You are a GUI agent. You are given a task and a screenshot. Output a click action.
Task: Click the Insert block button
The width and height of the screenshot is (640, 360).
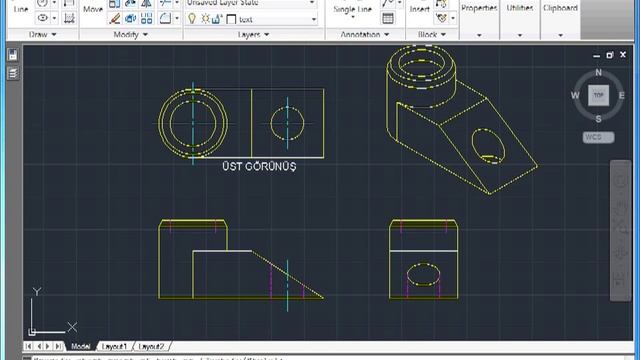[x=419, y=9]
